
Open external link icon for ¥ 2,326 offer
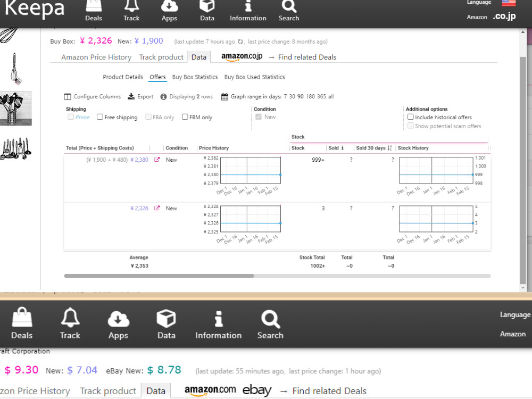(x=157, y=208)
